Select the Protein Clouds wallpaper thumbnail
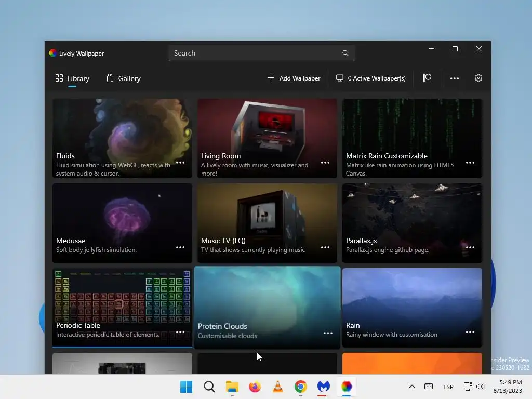Screen dimensions: 532x399 coord(268,308)
